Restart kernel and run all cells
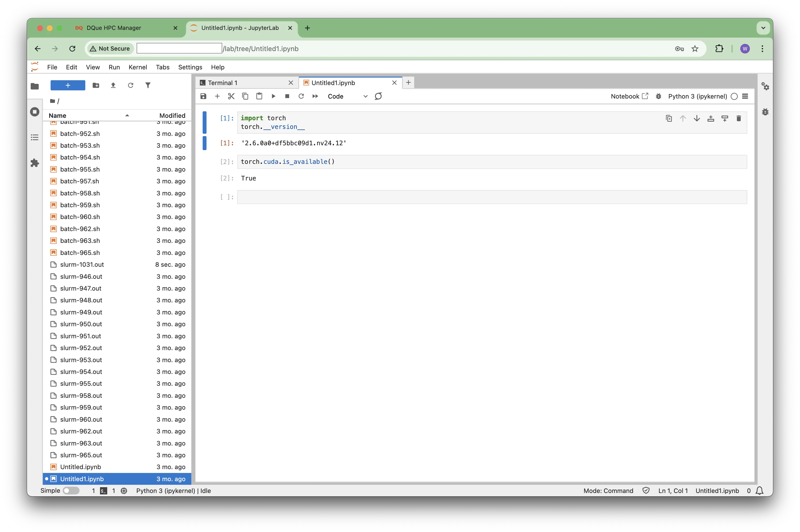 [x=315, y=96]
